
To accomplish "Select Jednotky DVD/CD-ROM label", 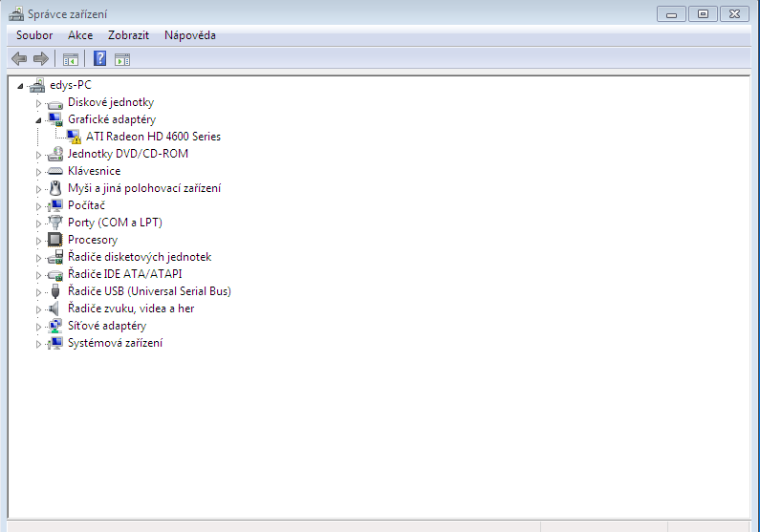I will tap(128, 154).
